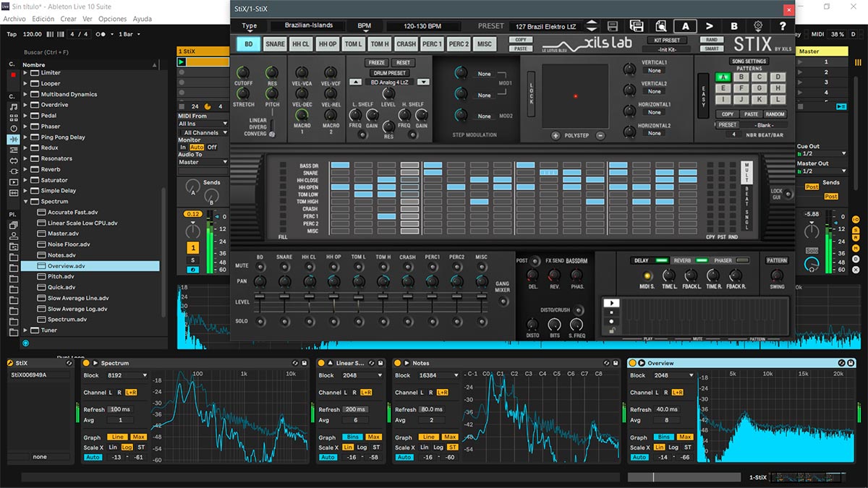868x488 pixels.
Task: Toggle the POST fx send switch
Action: 536,260
